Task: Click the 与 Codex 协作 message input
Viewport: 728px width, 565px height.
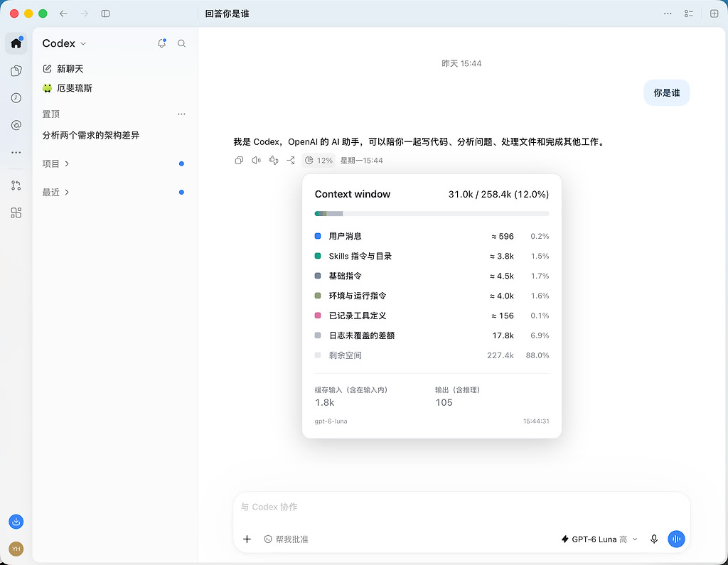Action: 461,507
